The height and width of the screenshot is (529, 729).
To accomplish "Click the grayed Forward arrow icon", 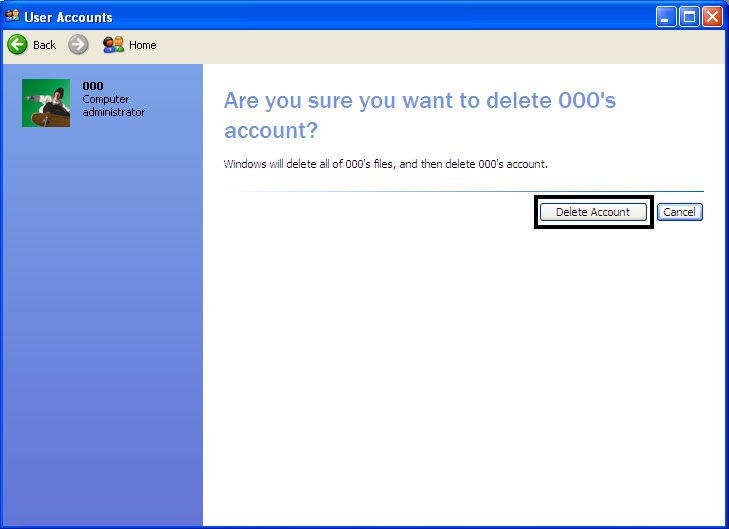I will pos(78,45).
